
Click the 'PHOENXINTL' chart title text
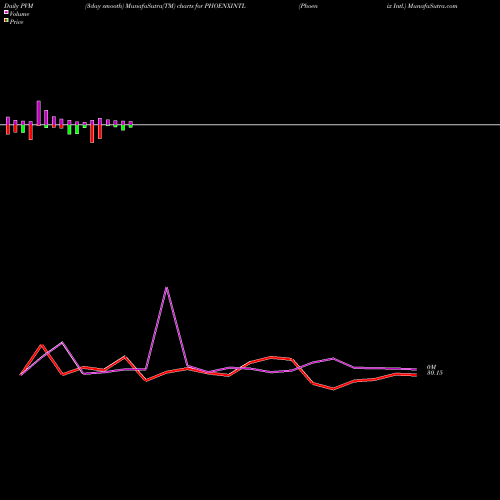pos(225,6)
